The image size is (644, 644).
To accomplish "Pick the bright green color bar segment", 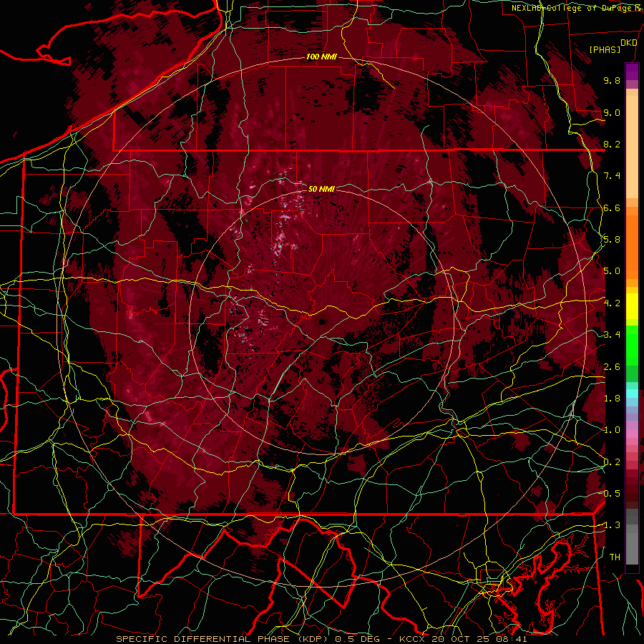I will click(x=632, y=345).
